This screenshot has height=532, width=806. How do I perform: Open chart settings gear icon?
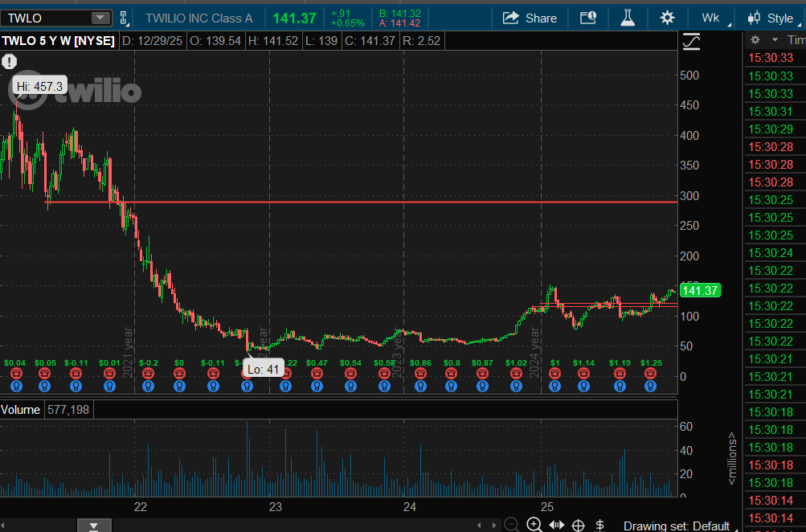pos(667,18)
